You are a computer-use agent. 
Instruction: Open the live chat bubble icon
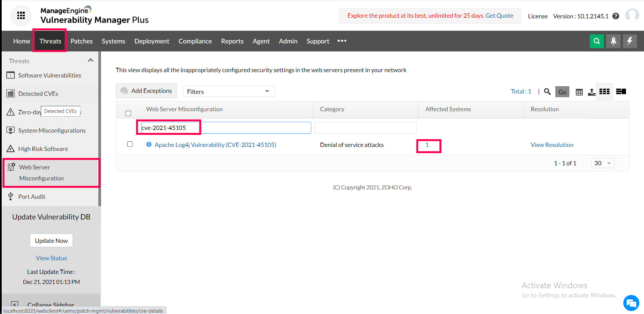click(631, 303)
